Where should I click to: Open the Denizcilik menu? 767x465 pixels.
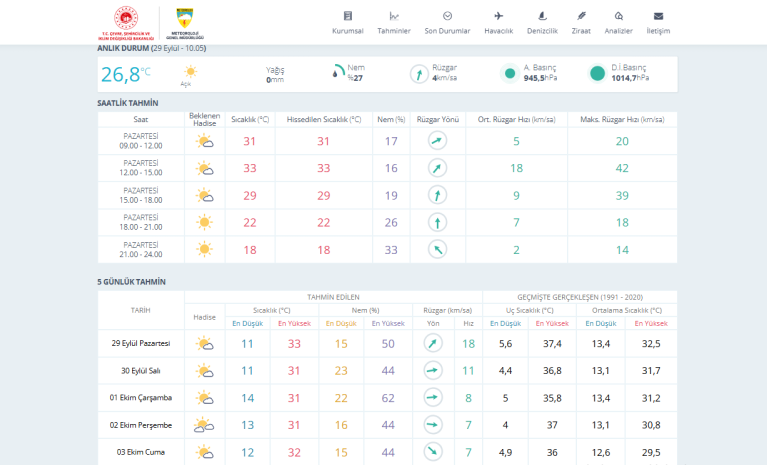[x=542, y=23]
